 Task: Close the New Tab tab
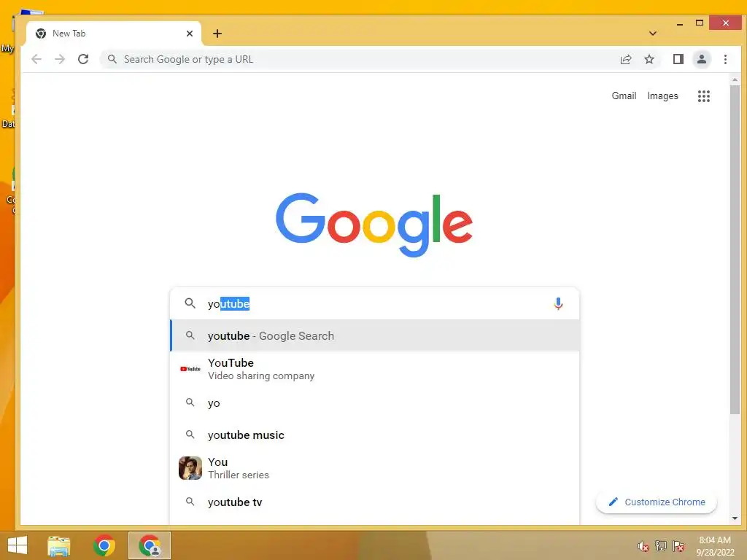[x=189, y=34]
